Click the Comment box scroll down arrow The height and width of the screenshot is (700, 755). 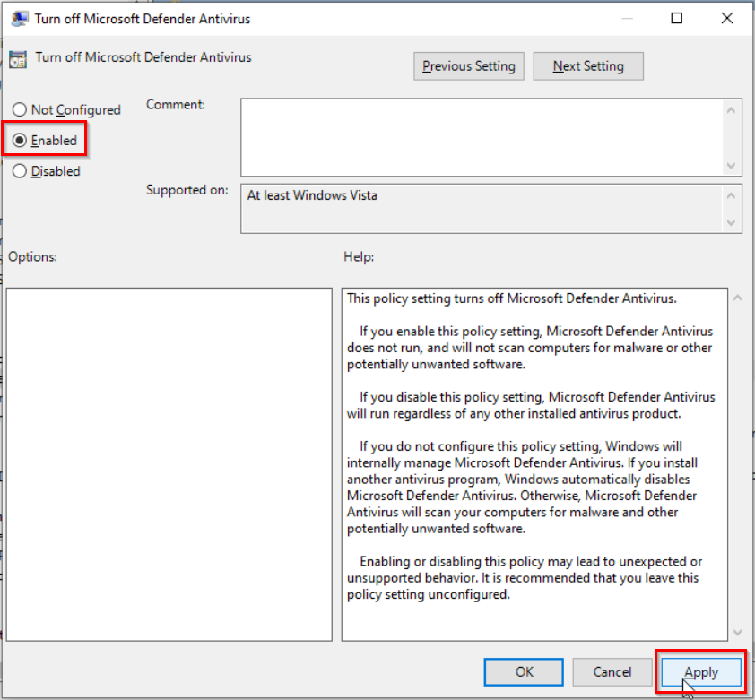(x=731, y=166)
